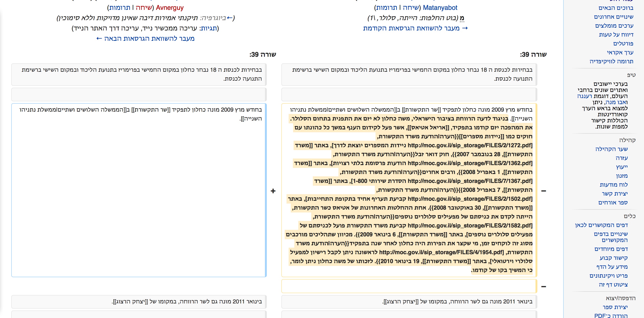Open Matanyabot's contributions (תרומות)
Image resolution: width=644 pixels, height=318 pixels.
pyautogui.click(x=387, y=8)
